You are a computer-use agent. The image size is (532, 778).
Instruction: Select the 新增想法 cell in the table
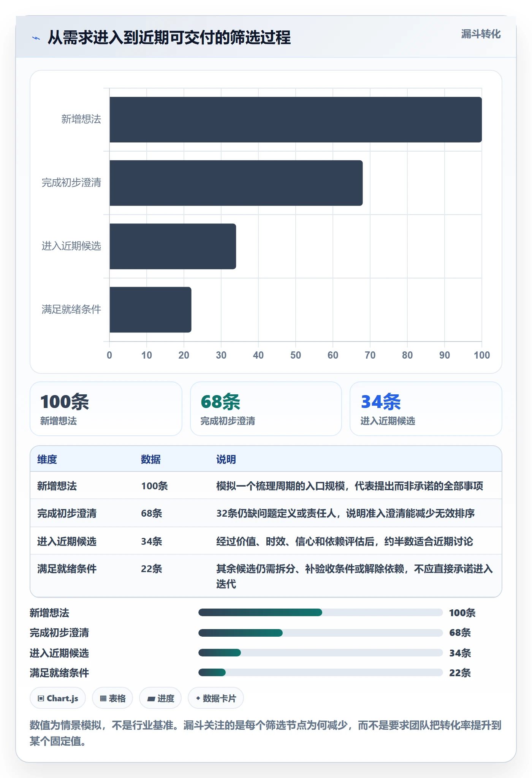point(57,486)
